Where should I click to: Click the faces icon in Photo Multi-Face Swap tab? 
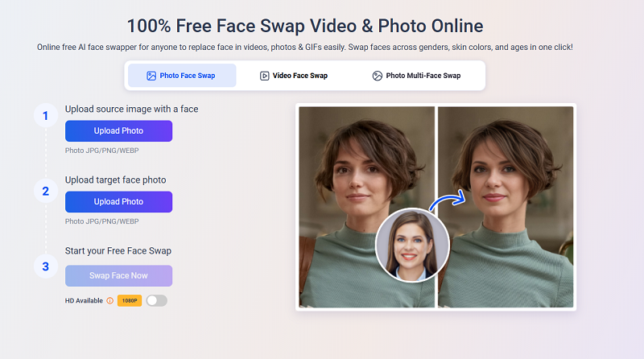pos(377,76)
